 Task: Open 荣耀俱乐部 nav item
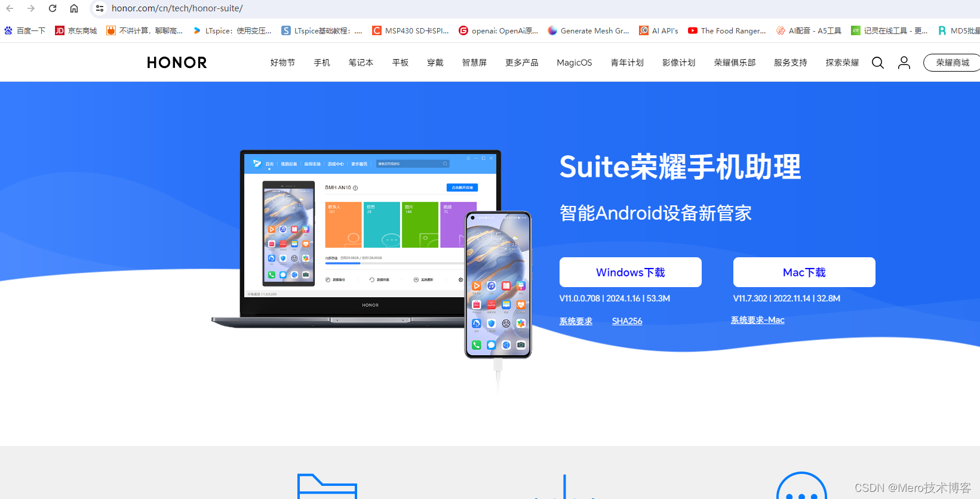click(x=735, y=63)
